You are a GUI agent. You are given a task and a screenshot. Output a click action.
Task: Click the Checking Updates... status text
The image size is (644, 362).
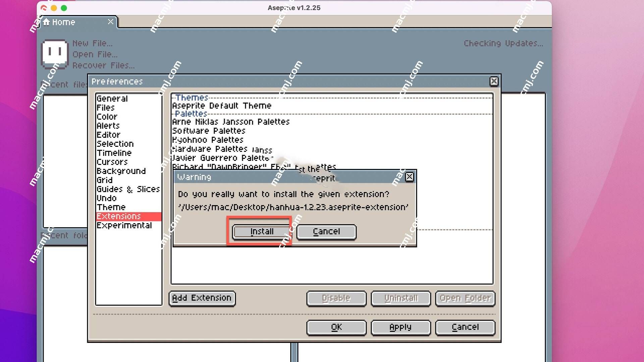pos(503,43)
